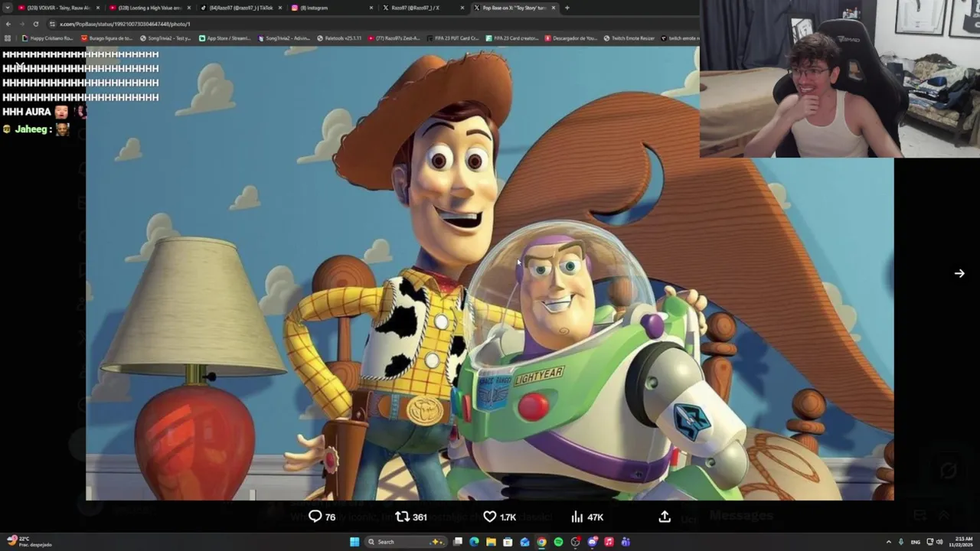This screenshot has height=551, width=980.
Task: Launch Microsoft Edge from the taskbar
Action: [x=474, y=542]
